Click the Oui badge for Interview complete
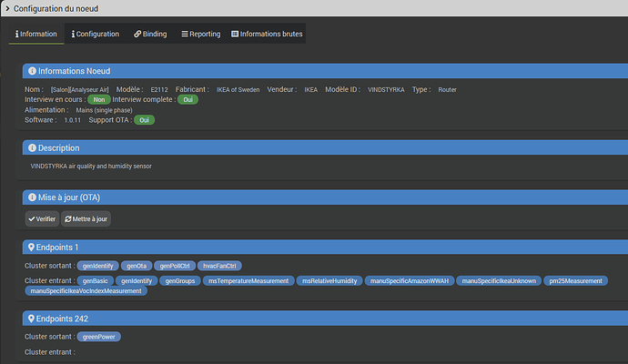Image resolution: width=628 pixels, height=364 pixels. (x=187, y=100)
